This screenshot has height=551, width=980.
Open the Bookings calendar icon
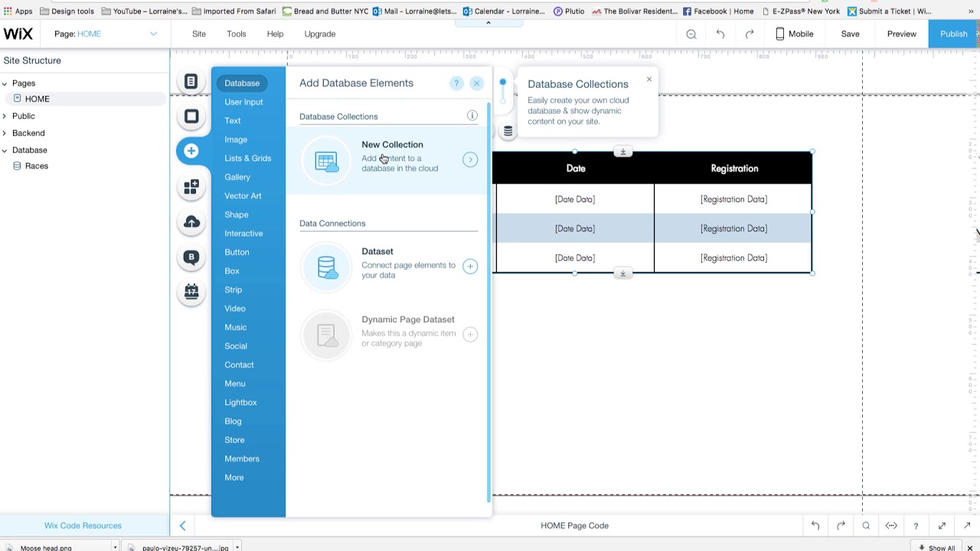click(x=191, y=292)
